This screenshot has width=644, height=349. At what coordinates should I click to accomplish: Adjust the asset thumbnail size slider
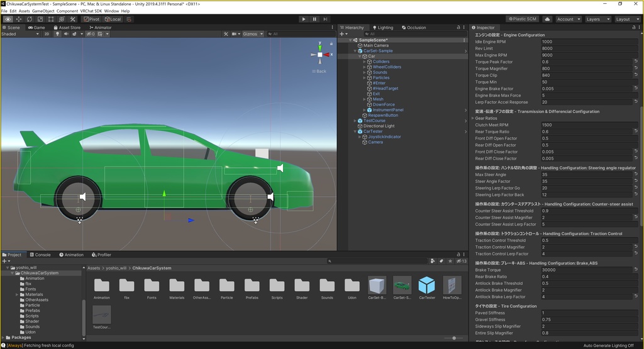click(454, 338)
